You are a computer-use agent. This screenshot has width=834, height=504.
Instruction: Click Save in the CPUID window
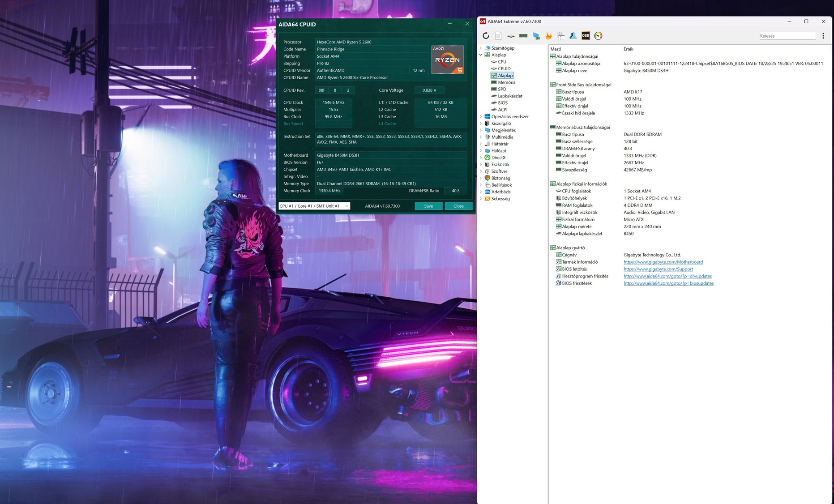tap(428, 206)
